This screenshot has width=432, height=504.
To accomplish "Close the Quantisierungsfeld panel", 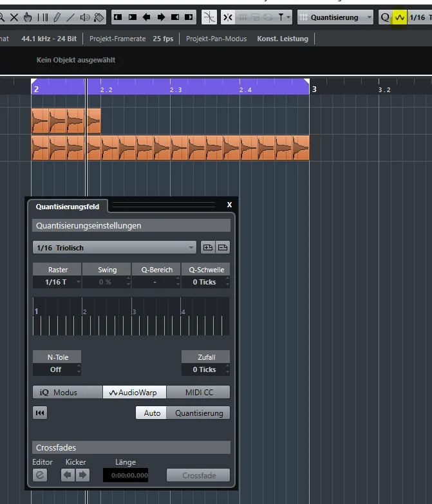I will pos(229,205).
